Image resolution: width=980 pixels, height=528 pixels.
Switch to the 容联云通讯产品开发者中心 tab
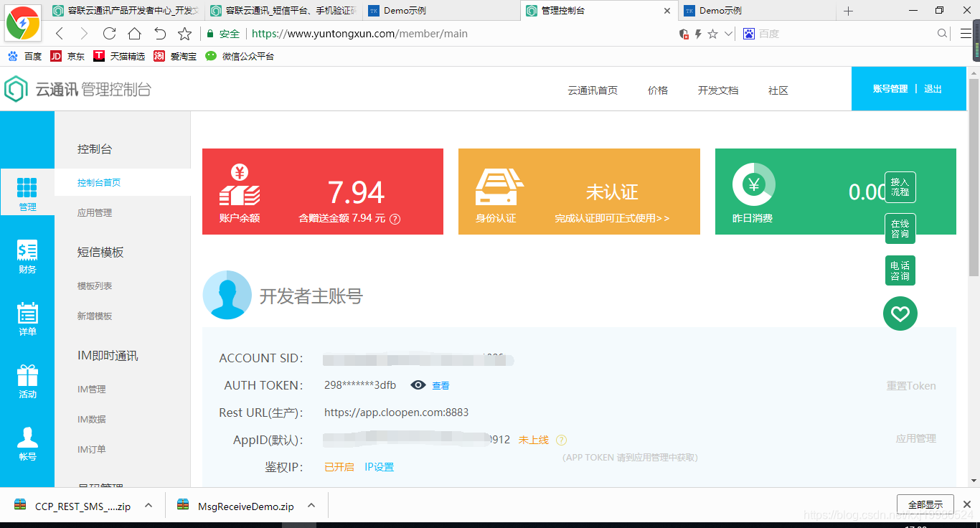(126, 11)
